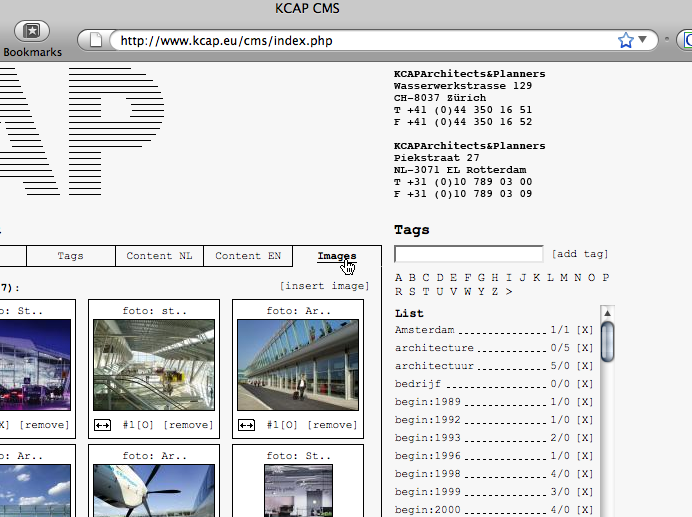Open the airplane propeller photo thumbnail
692x517 pixels.
(154, 489)
